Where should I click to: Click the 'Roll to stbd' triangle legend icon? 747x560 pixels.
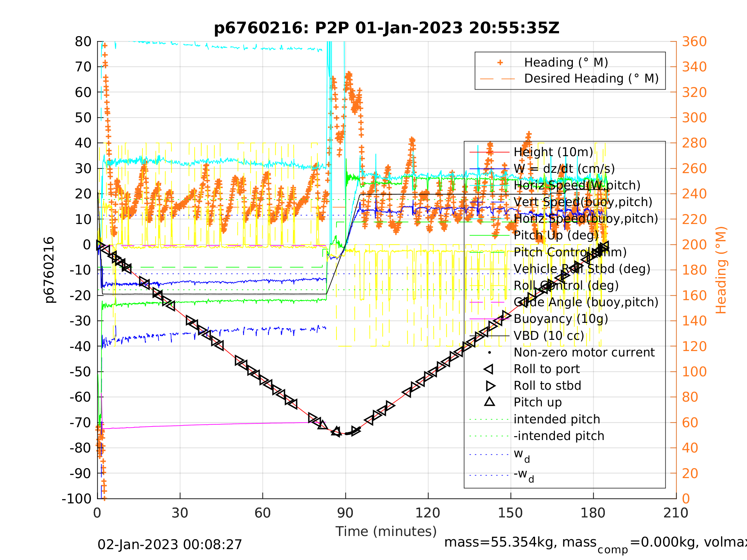click(490, 386)
